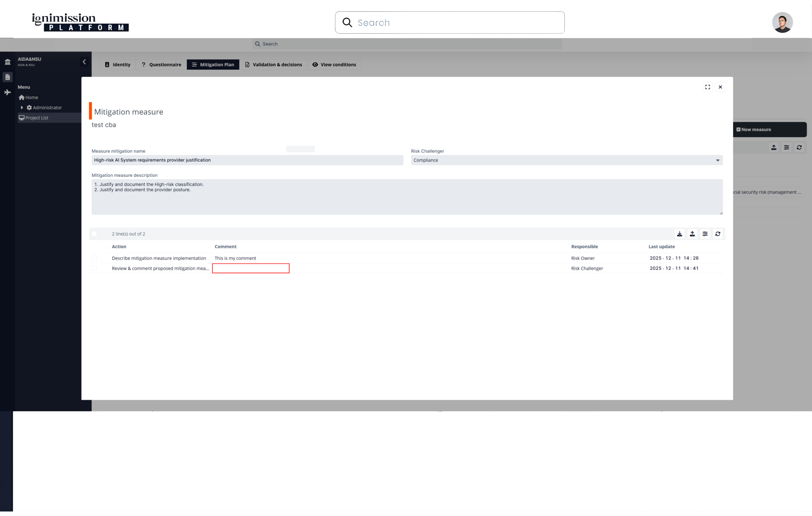Check the Describe mitigation measure implementation row

(94, 258)
